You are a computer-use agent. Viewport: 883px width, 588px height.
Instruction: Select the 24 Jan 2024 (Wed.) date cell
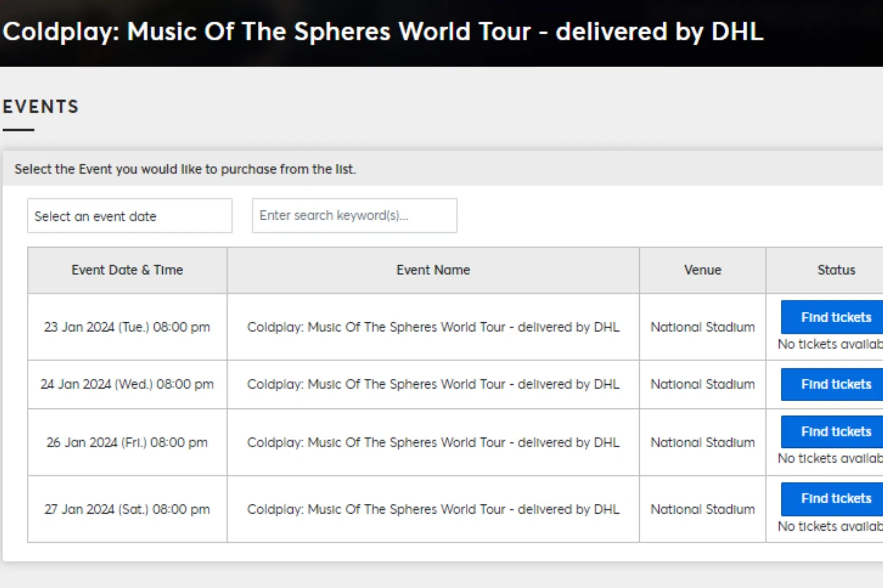pyautogui.click(x=127, y=384)
